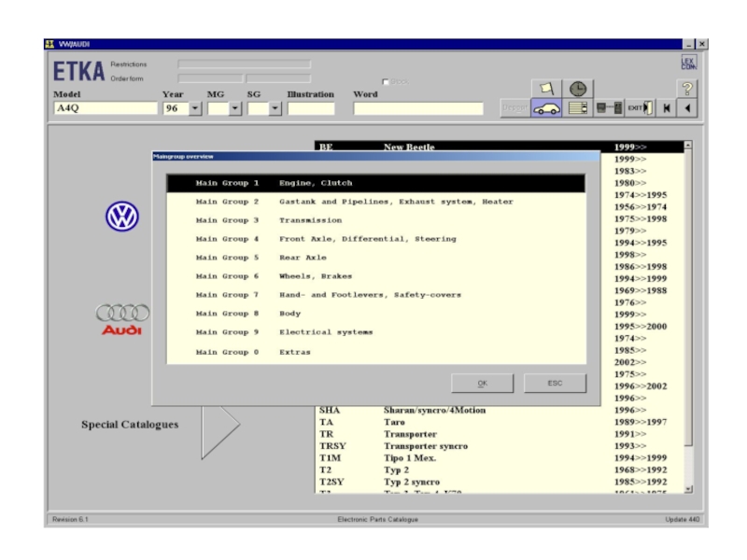Click the model list scrollbar down arrow

click(688, 489)
